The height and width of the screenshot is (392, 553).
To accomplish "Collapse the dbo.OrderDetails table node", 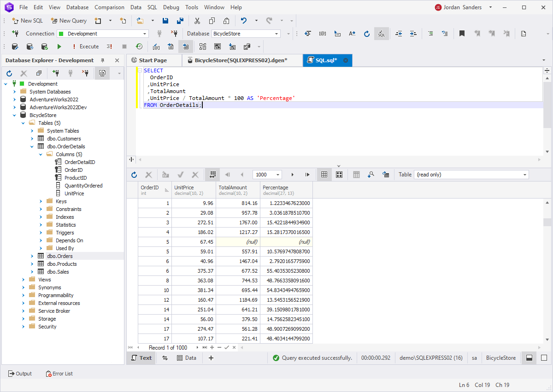I will 32,146.
